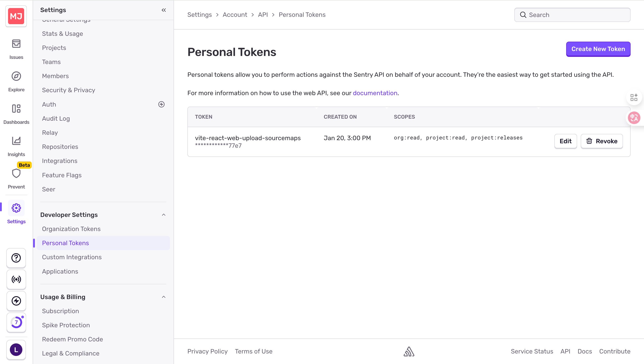
Task: Click the API breadcrumb
Action: (x=263, y=15)
